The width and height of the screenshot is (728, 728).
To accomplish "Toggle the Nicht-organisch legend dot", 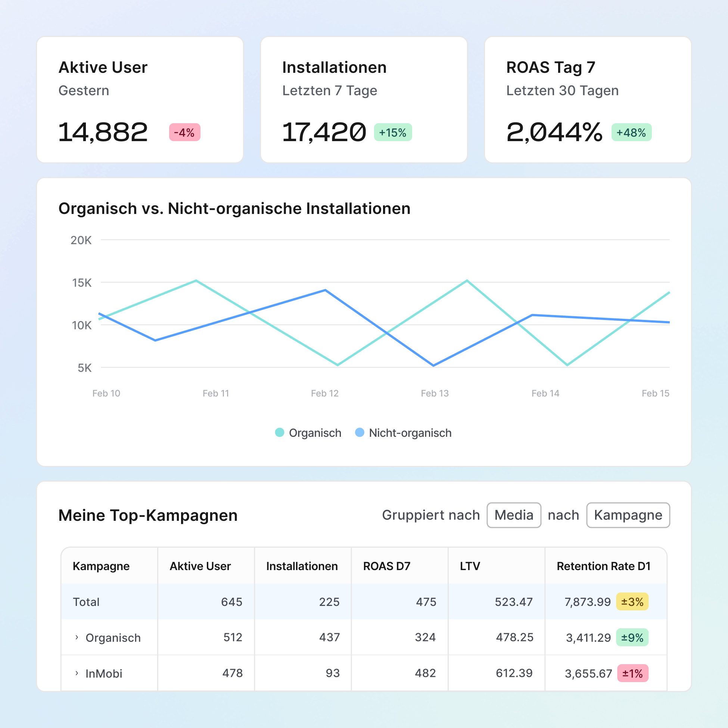I will [360, 433].
